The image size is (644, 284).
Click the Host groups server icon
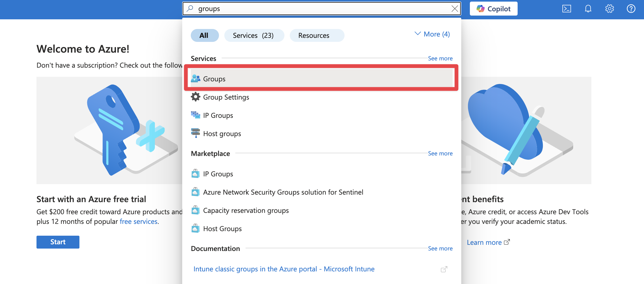(195, 133)
